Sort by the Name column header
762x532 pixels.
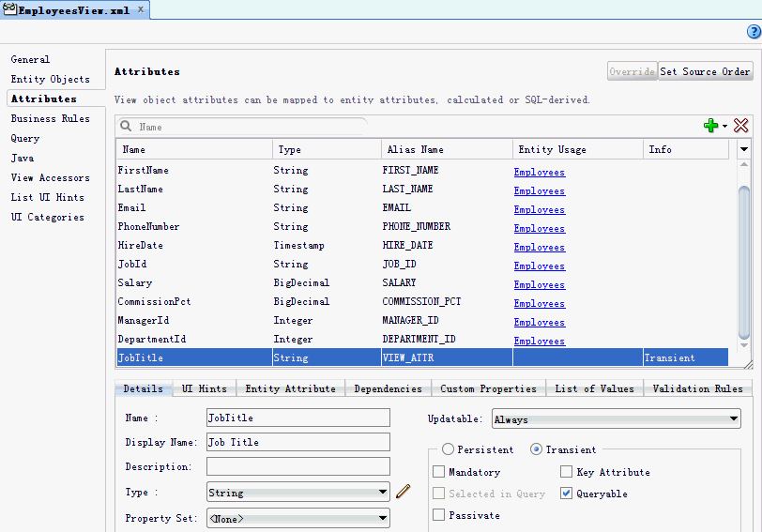(x=194, y=149)
